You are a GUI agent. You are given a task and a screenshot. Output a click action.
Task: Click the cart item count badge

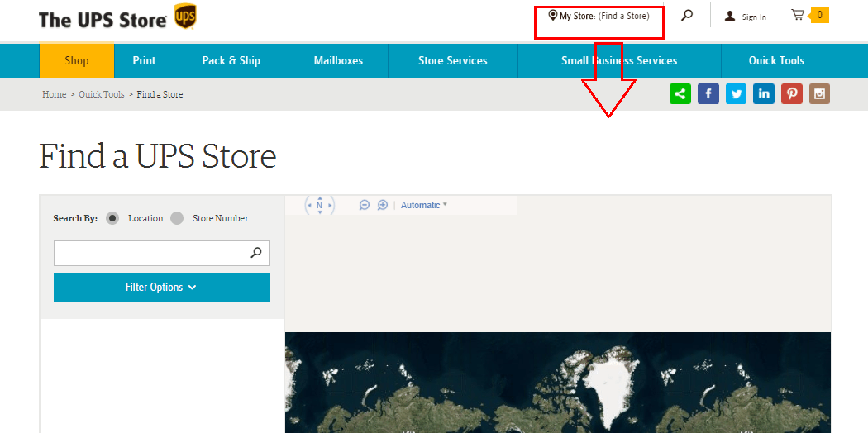(819, 15)
